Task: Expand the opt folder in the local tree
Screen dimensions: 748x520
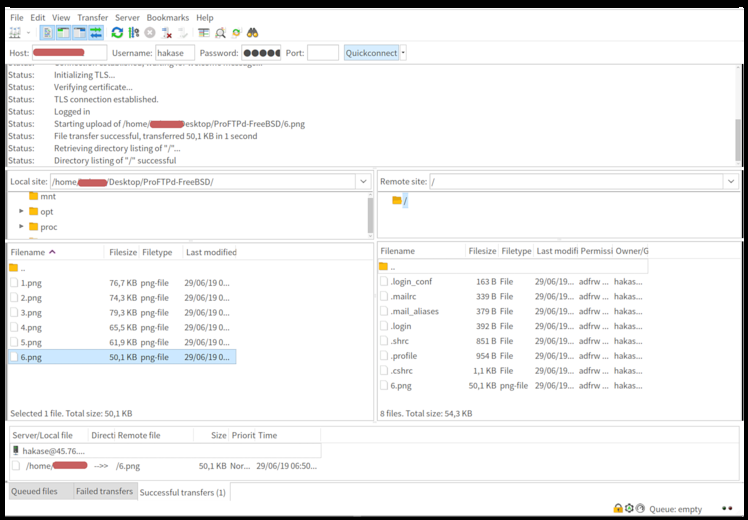Action: (22, 212)
